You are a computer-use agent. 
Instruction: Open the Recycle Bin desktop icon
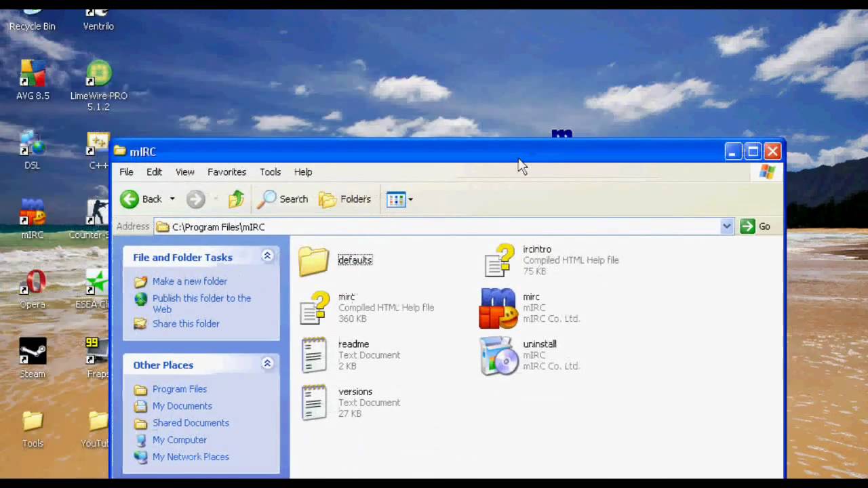point(32,19)
